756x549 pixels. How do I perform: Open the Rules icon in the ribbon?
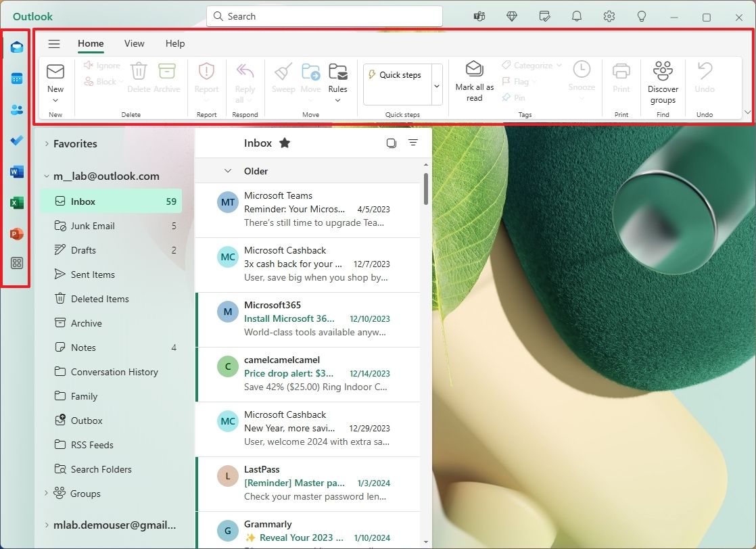pyautogui.click(x=338, y=80)
